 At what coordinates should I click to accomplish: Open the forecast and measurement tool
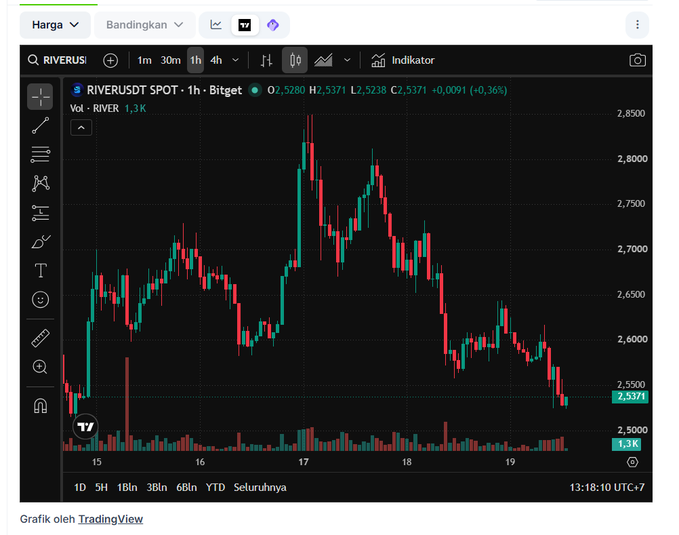(x=40, y=213)
